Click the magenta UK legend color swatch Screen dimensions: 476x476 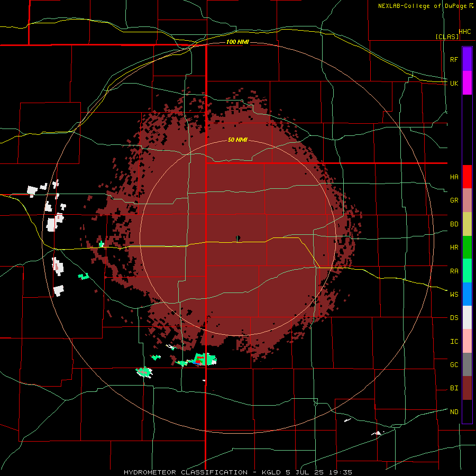467,83
